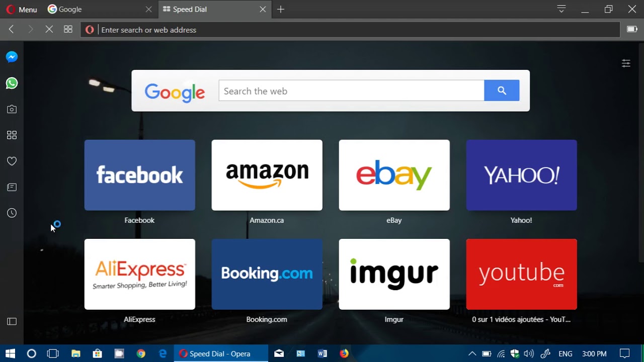Open the Booking.com speed dial tile
This screenshot has width=644, height=362.
point(267,274)
